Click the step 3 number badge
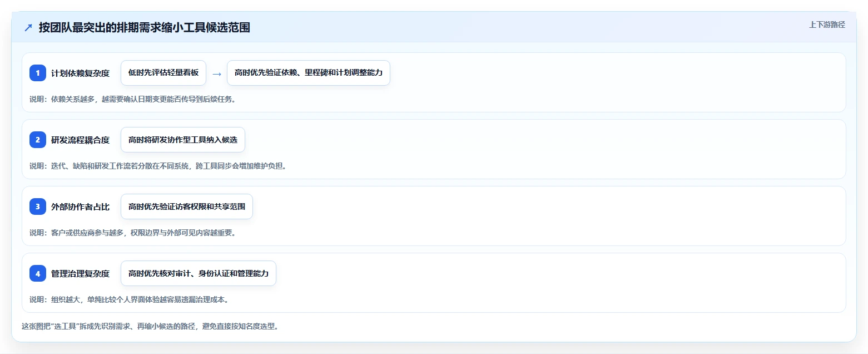Screen dimensions: 868x354 pos(38,206)
